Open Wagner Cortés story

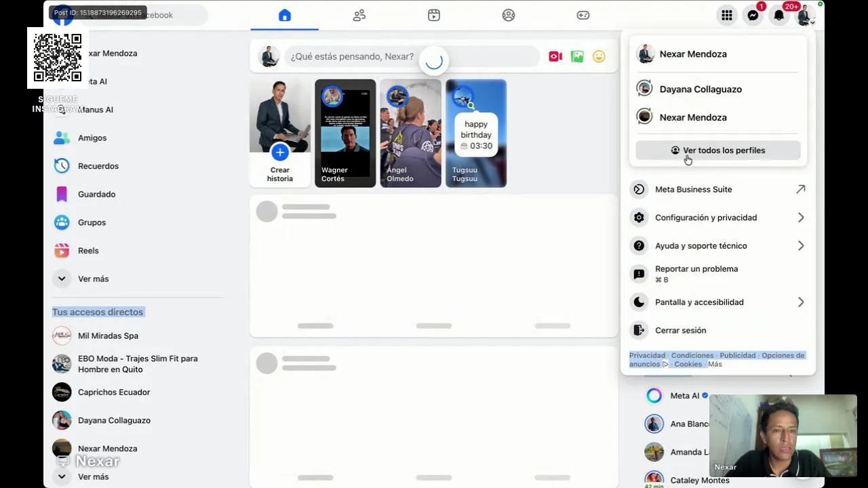345,134
